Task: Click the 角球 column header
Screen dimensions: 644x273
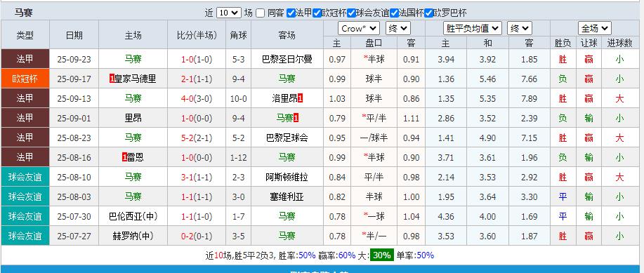Action: [238, 35]
